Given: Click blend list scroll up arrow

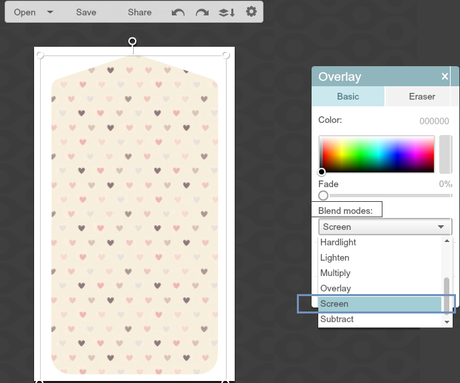Looking at the screenshot, I should coord(447,241).
